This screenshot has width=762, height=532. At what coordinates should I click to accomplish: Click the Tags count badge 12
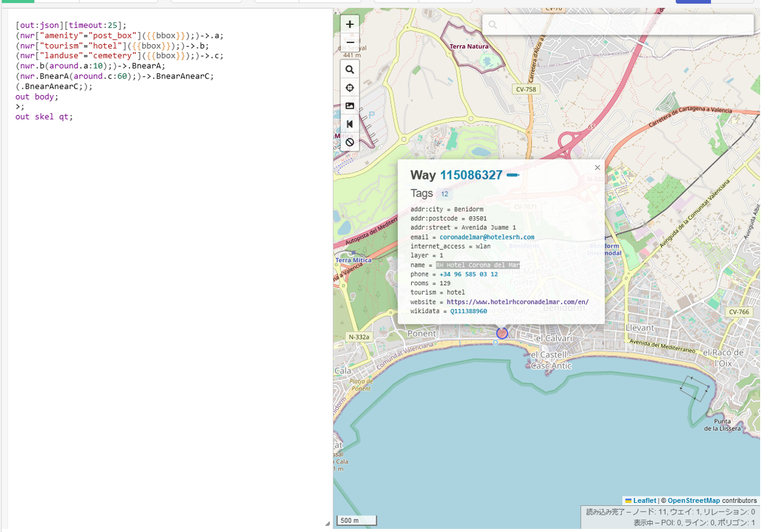[x=445, y=194]
